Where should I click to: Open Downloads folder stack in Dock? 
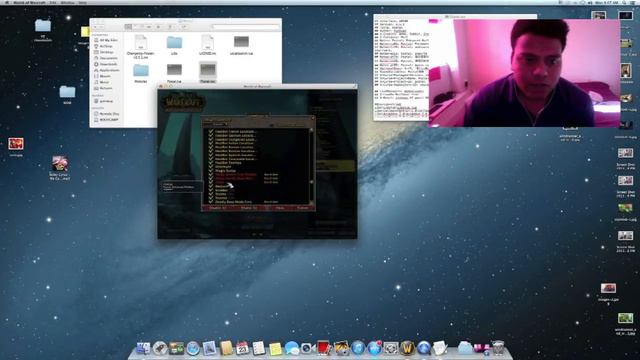(465, 348)
